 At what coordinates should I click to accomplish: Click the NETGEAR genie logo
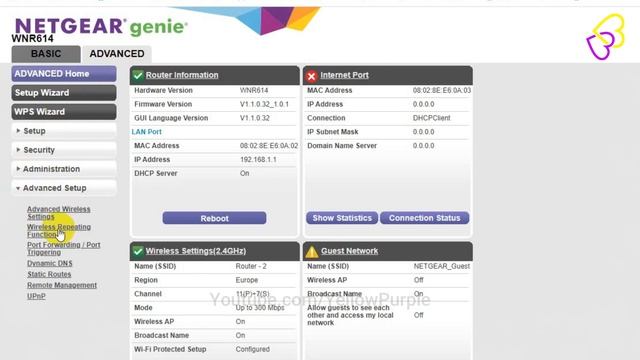[x=101, y=27]
